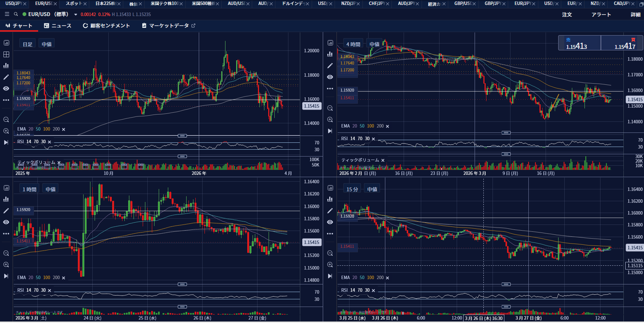Image resolution: width=644 pixels, height=323 pixels.
Task: Zoom in on the 1-hour chart
Action: point(6,265)
